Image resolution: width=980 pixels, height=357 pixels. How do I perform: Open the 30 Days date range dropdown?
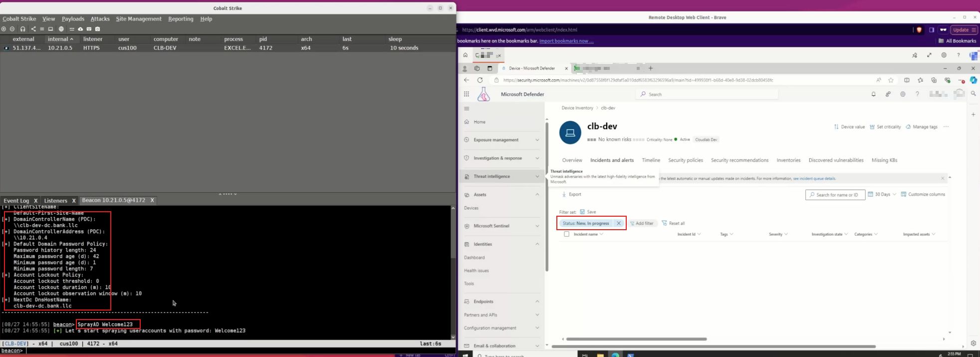coord(882,194)
